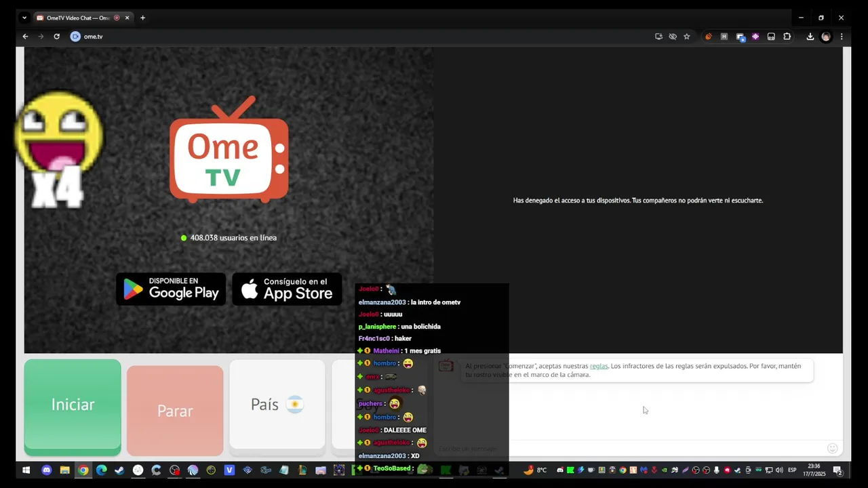Viewport: 868px width, 488px height.
Task: Click the gray H extension icon
Action: 724,37
